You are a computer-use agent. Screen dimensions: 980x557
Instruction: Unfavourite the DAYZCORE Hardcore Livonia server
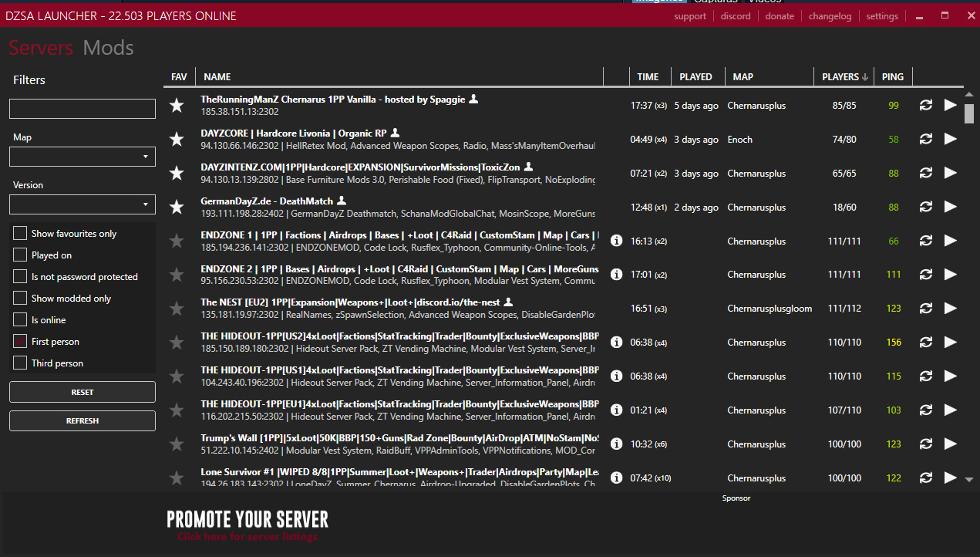click(x=177, y=140)
